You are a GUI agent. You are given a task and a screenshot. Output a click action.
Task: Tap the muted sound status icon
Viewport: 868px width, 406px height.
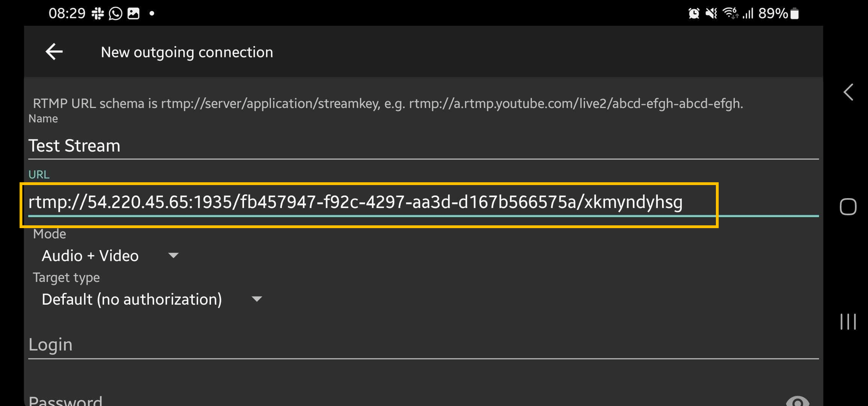pos(711,14)
